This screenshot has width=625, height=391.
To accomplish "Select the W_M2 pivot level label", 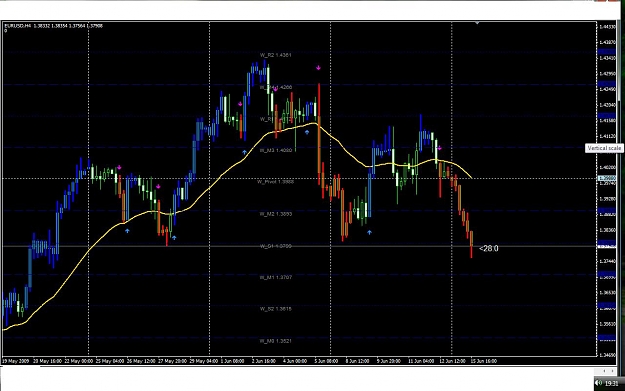I will coord(275,214).
